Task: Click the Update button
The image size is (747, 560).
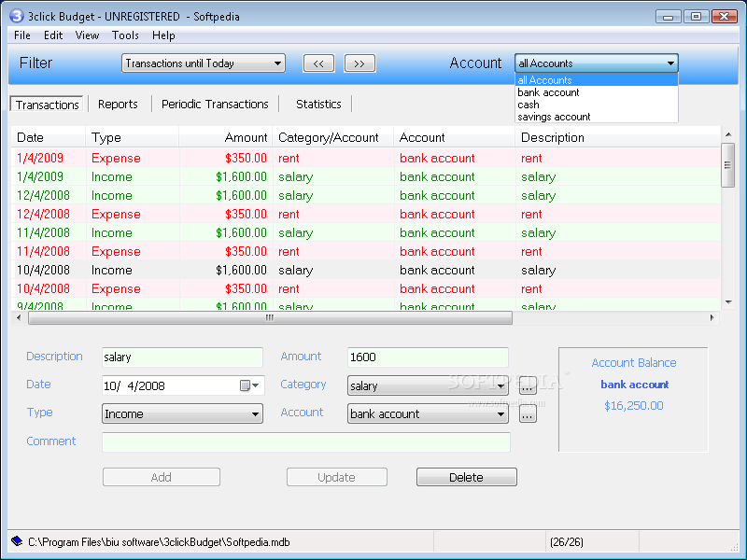Action: (x=337, y=477)
